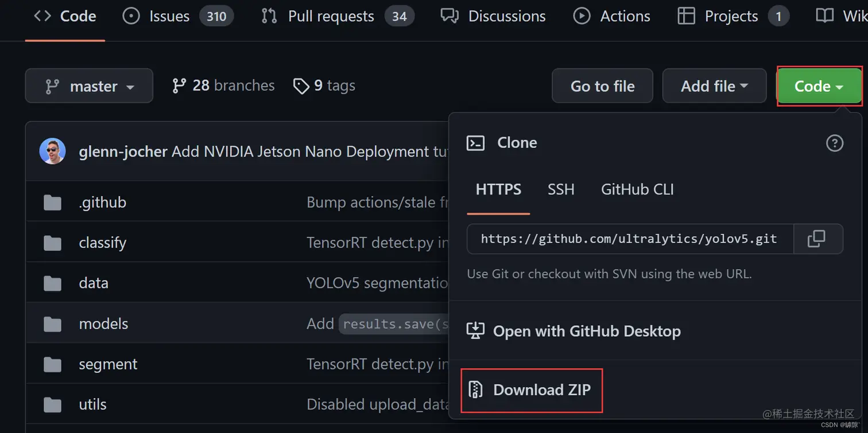Open the Issues tab

pyautogui.click(x=178, y=16)
